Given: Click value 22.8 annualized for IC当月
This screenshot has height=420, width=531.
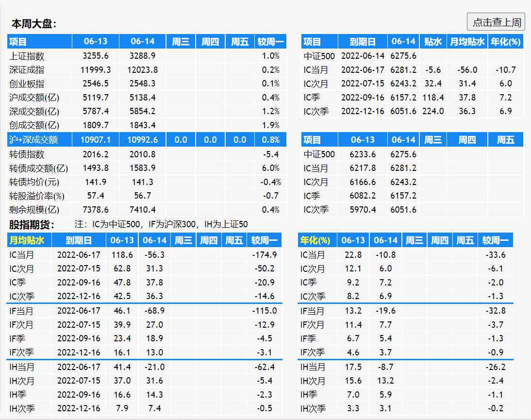Looking at the screenshot, I should point(353,255).
